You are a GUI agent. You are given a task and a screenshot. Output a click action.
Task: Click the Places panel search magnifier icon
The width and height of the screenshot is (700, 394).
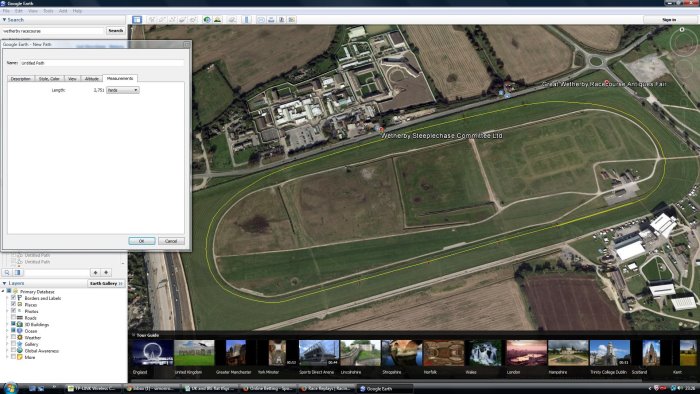[7, 272]
